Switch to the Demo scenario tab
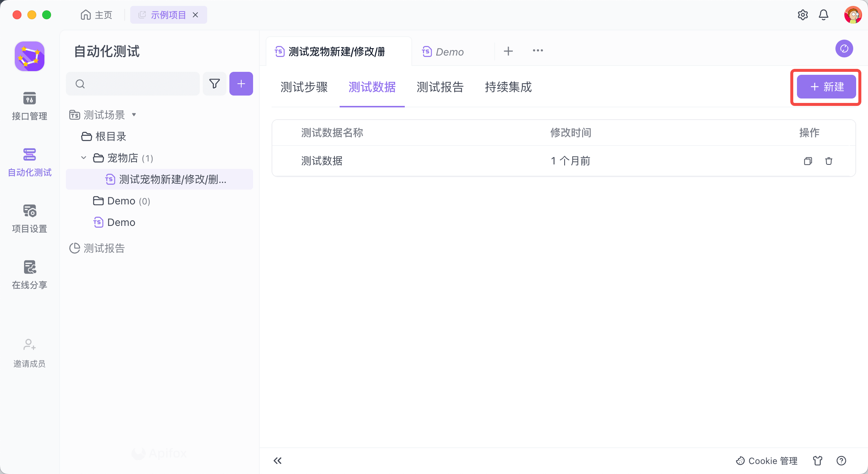Viewport: 868px width, 474px height. pos(449,51)
